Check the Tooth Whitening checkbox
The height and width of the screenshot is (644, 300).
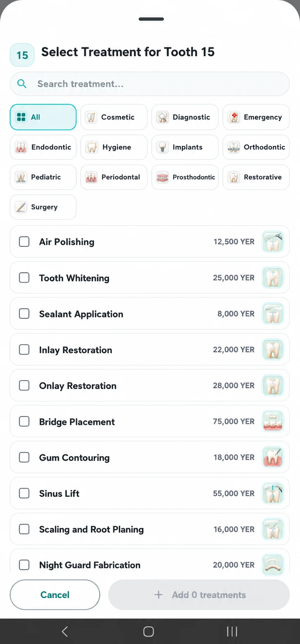[24, 278]
